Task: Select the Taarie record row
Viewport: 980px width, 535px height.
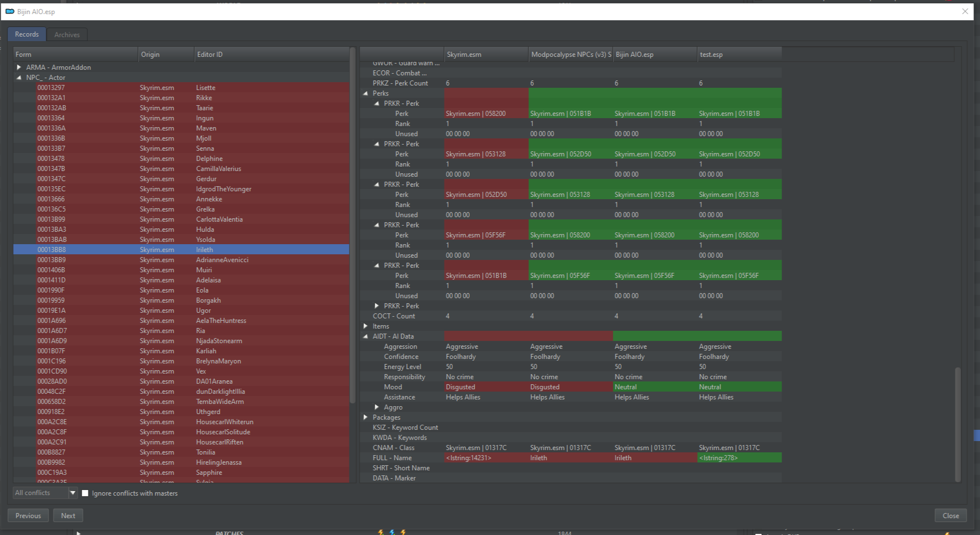Action: tap(181, 108)
